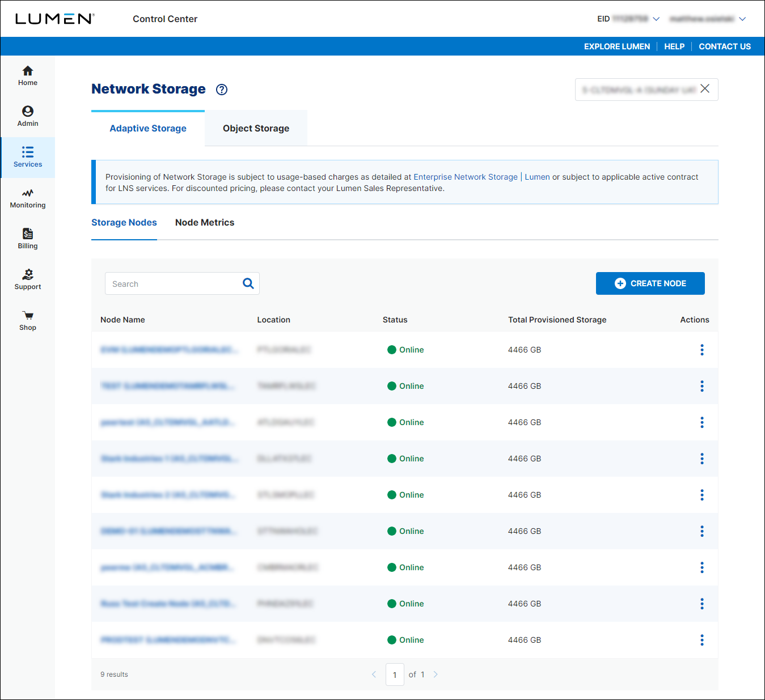Go to previous results page
765x700 pixels.
tap(374, 674)
